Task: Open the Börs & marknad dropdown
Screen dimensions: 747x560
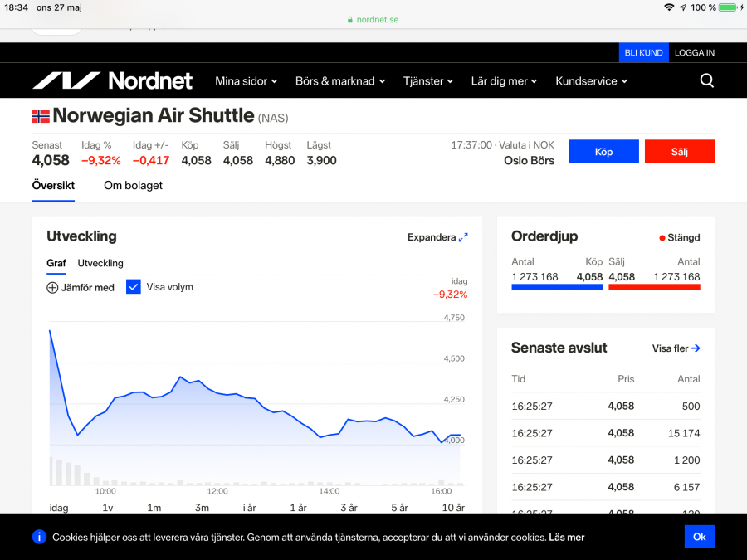Action: click(x=340, y=81)
